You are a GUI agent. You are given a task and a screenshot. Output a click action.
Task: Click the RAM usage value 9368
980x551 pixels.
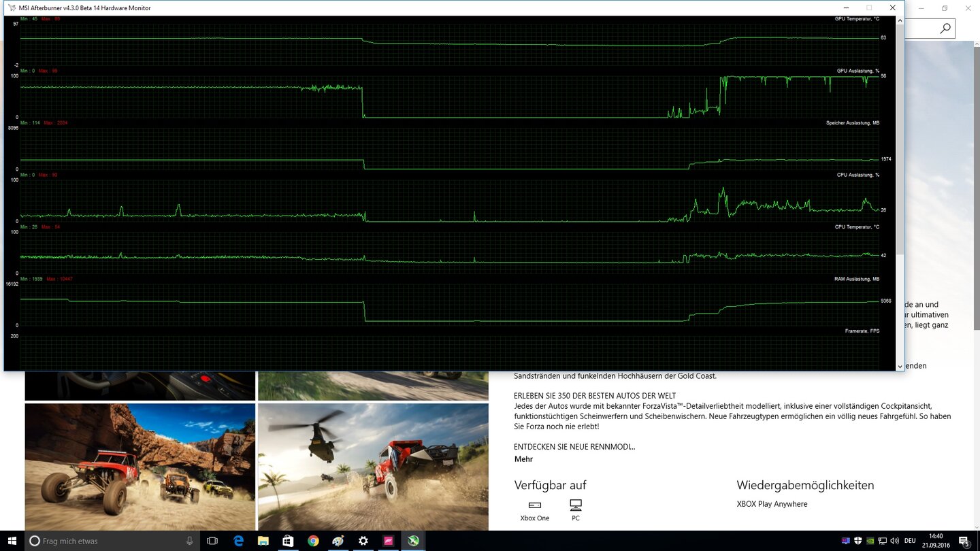885,301
